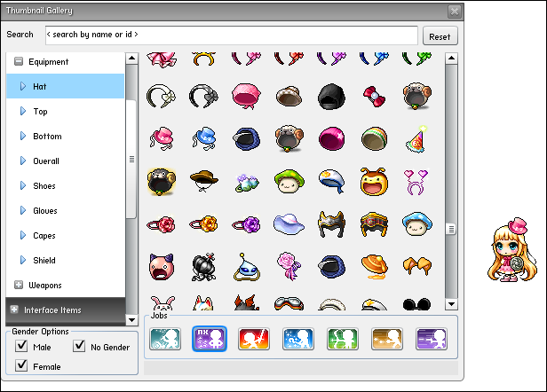Uncheck the Male gender checkbox
Viewport: 547px width, 392px height.
(21, 346)
